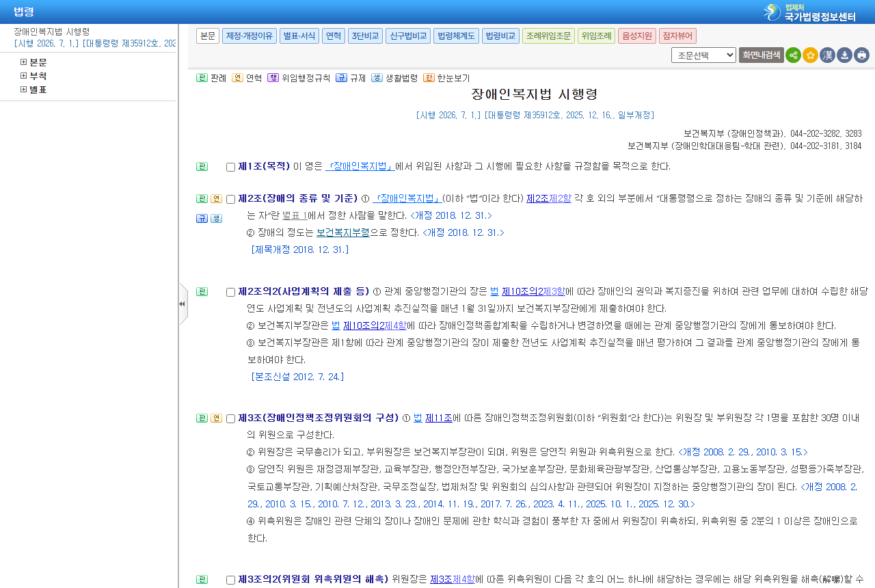Image resolution: width=875 pixels, height=588 pixels.
Task: Click the 장애인복지법 시행령 sidebar title
Action: coord(52,31)
